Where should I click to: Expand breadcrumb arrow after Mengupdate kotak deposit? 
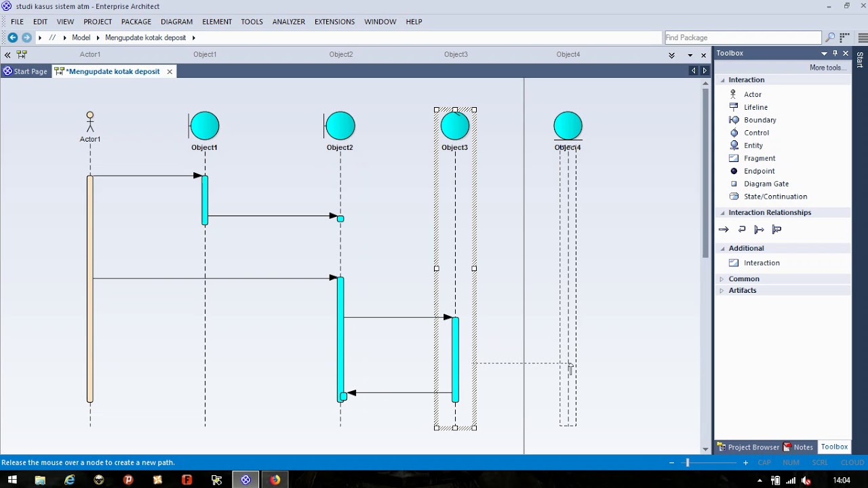click(x=193, y=38)
